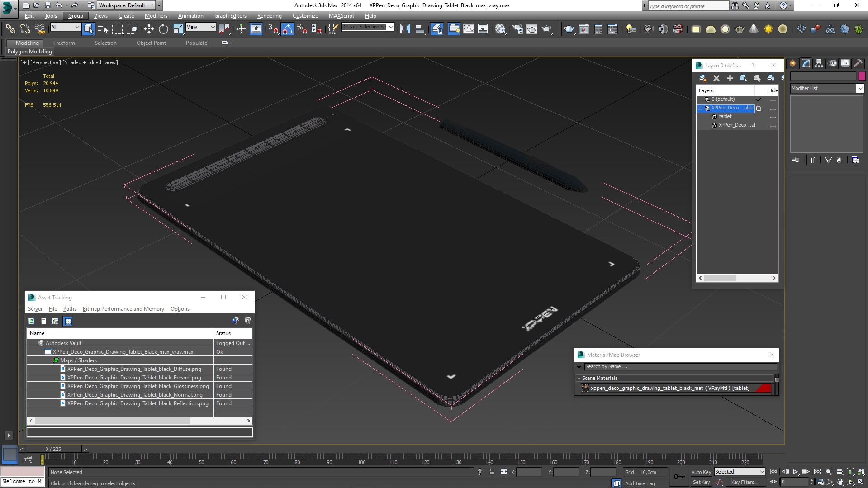
Task: Click the Unlink Selection icon
Action: click(25, 29)
